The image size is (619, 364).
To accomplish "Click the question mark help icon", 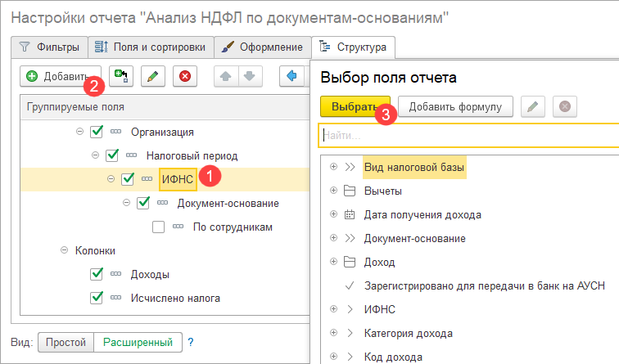I will (191, 342).
